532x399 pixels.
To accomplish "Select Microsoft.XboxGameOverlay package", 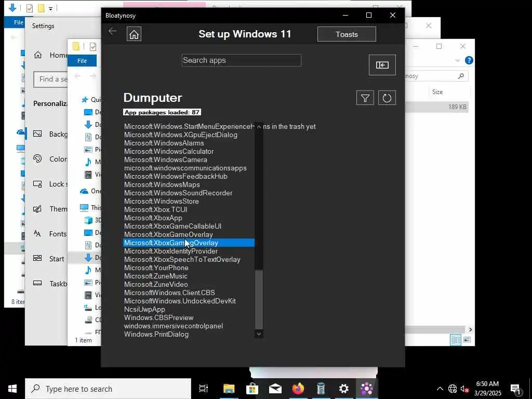I will click(x=169, y=235).
